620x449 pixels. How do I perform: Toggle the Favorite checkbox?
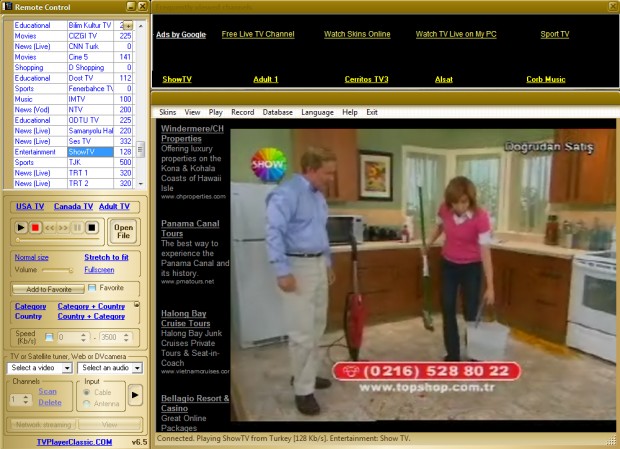click(92, 288)
